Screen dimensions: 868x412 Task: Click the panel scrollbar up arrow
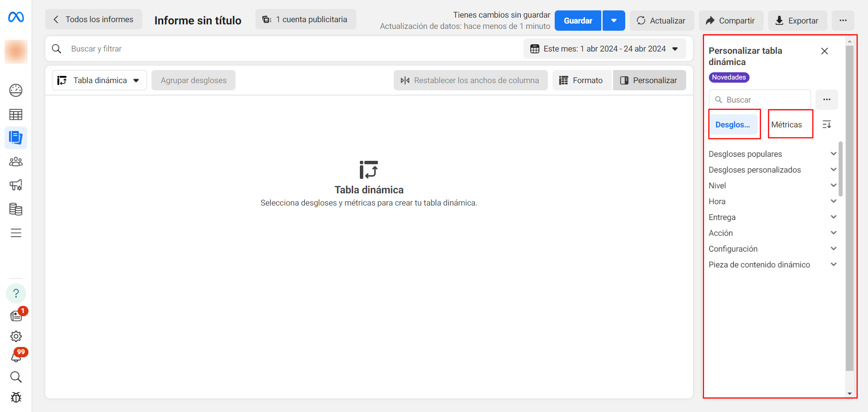(849, 41)
